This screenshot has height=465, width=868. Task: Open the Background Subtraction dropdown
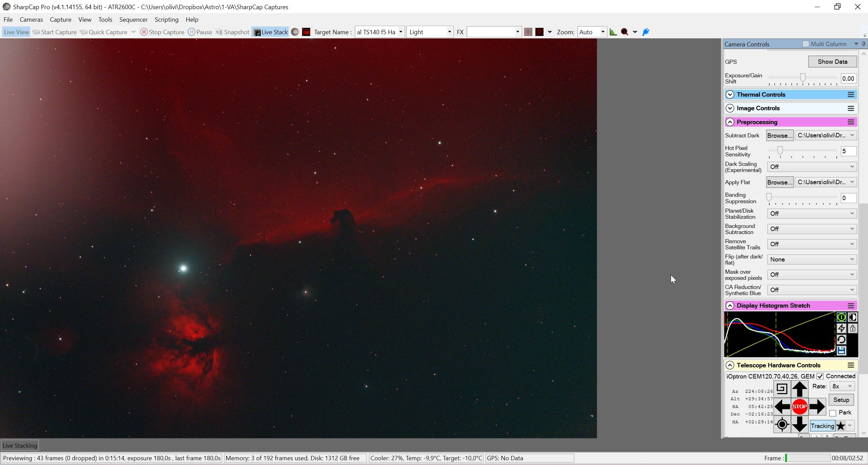coord(812,229)
